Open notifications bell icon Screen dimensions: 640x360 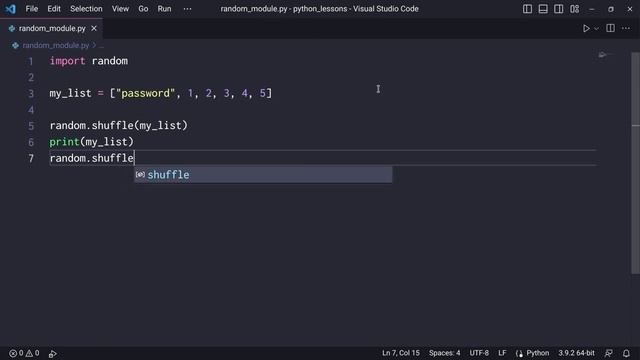pyautogui.click(x=626, y=353)
